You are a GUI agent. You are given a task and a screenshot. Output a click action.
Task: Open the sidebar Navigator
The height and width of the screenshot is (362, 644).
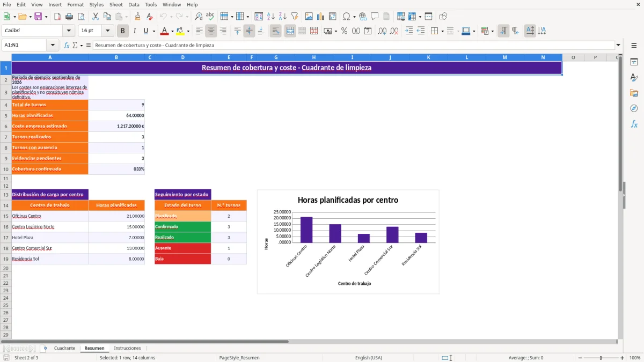(634, 108)
